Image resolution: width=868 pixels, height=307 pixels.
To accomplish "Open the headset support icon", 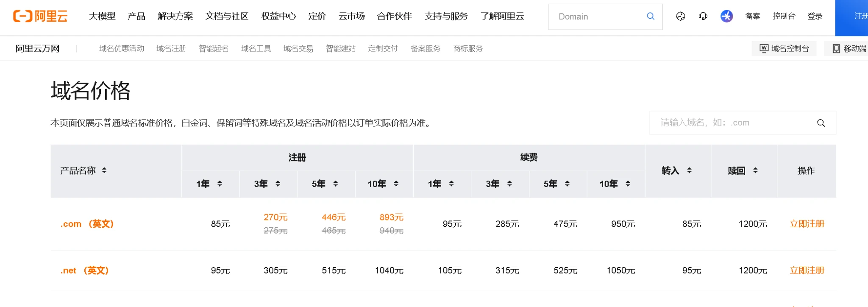I will click(x=703, y=16).
